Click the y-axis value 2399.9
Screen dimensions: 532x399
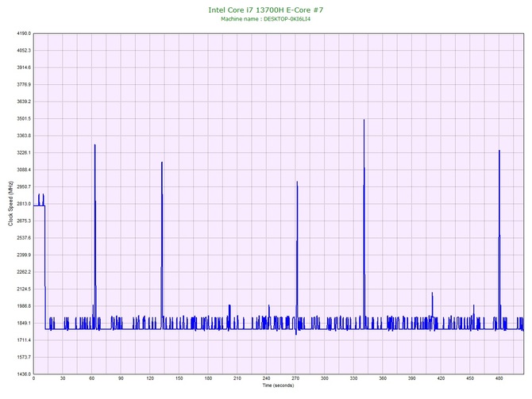point(24,255)
